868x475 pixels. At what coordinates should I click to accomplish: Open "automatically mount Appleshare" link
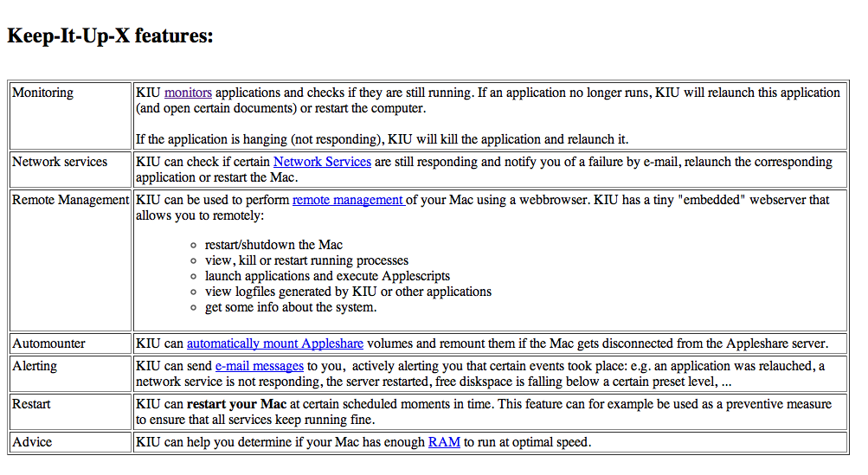pyautogui.click(x=275, y=343)
